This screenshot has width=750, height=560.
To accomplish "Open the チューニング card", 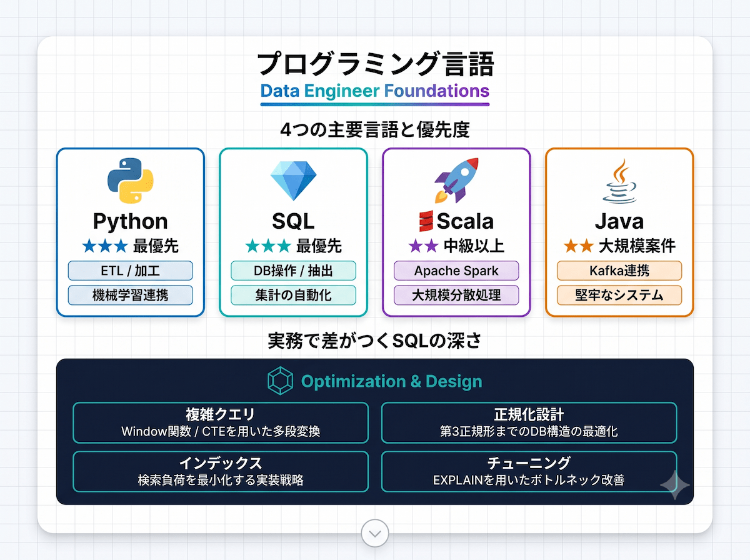I will (x=529, y=471).
